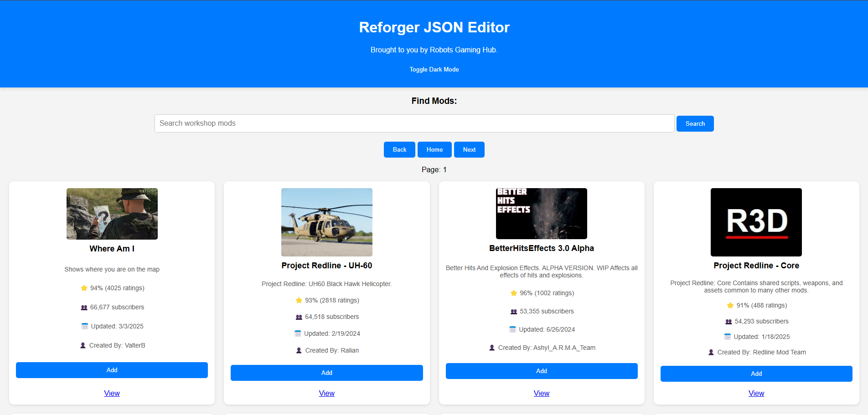Add BetterHitsEffects 3.0 Alpha mod

(542, 371)
